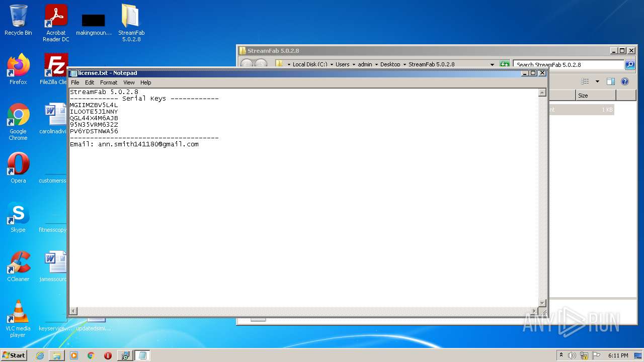This screenshot has width=644, height=362.
Task: Expand the address bar history dropdown
Action: click(x=492, y=64)
